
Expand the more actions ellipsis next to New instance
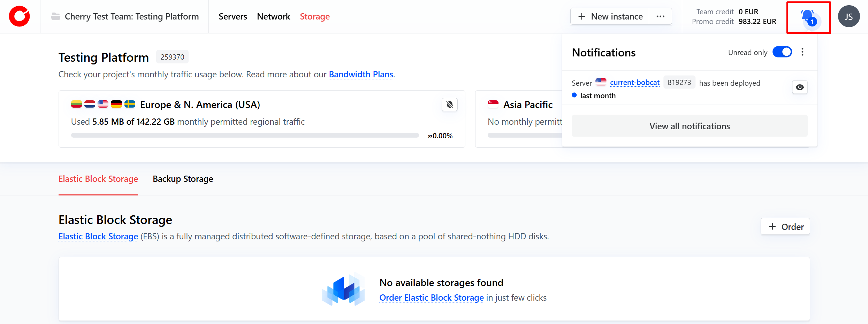click(x=660, y=16)
